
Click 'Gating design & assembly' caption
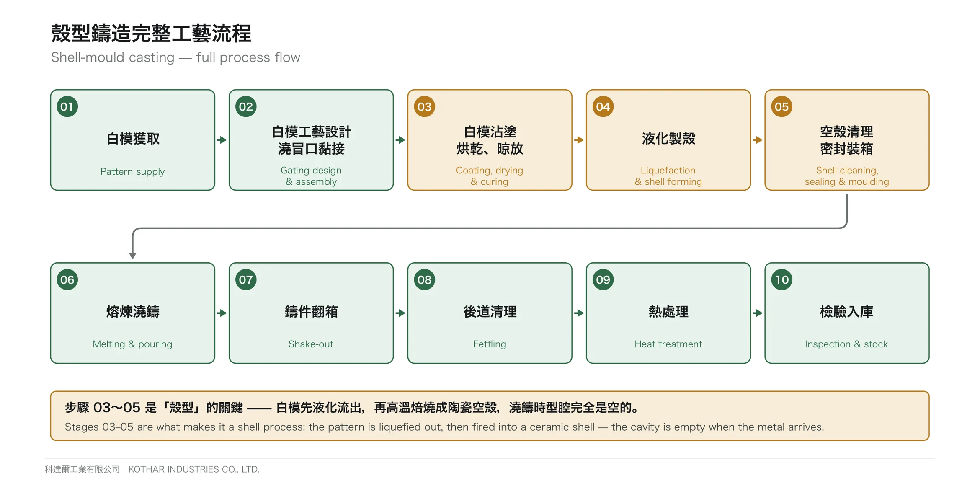pyautogui.click(x=311, y=176)
